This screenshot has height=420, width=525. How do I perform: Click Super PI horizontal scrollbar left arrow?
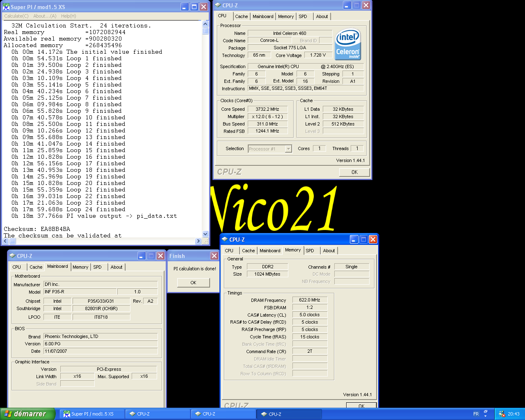point(5,241)
